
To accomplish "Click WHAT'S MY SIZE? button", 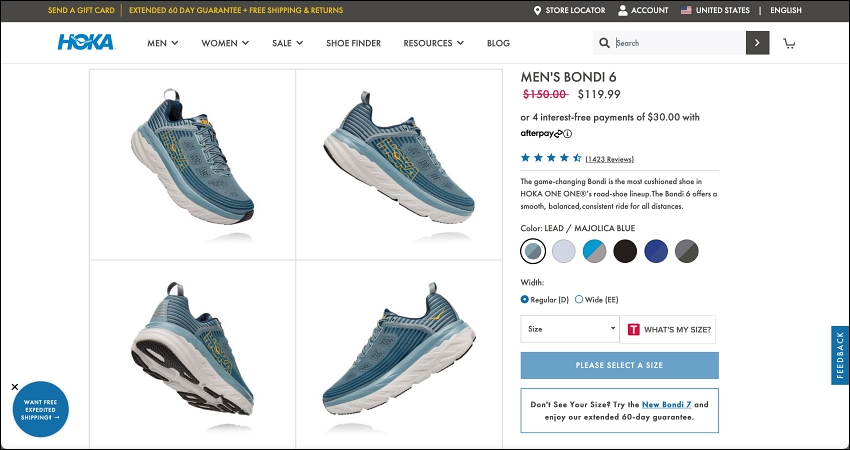I will [x=668, y=329].
